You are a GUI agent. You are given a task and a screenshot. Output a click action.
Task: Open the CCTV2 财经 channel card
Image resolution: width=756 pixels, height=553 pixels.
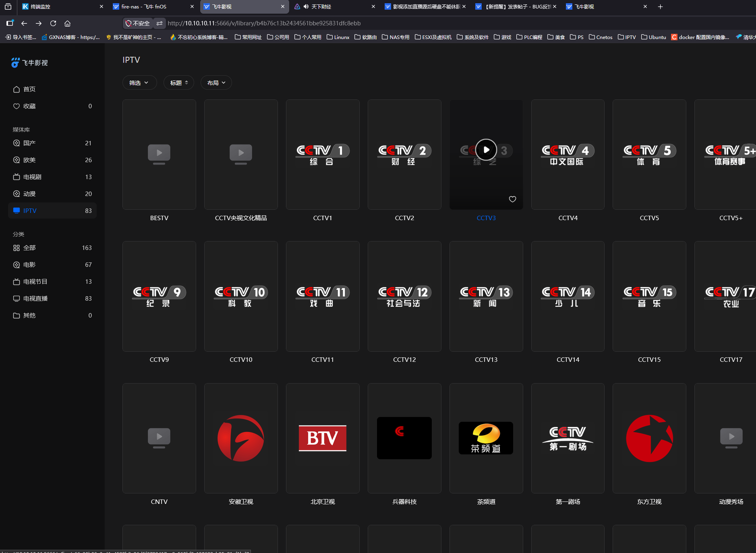coord(404,155)
